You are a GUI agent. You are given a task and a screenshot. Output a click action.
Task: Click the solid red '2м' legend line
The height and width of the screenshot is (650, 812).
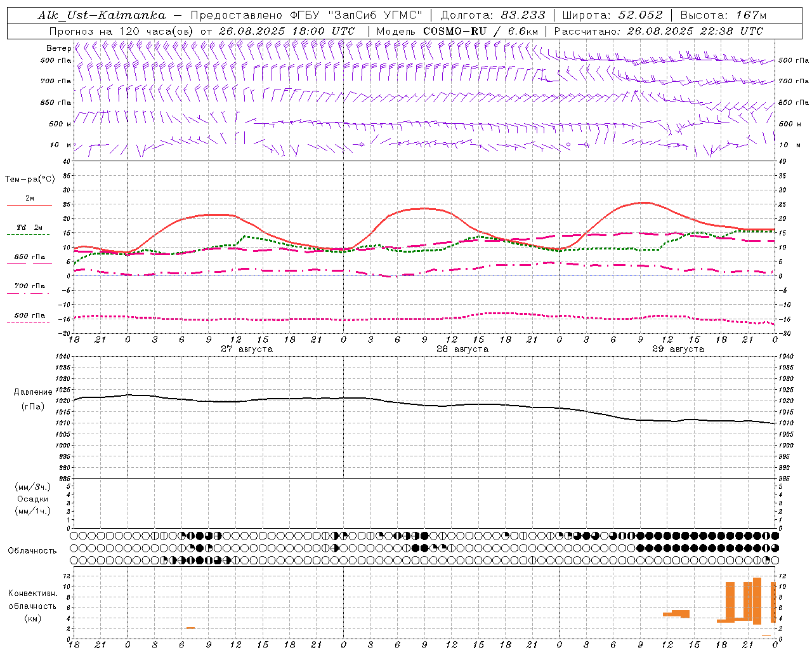(x=29, y=205)
